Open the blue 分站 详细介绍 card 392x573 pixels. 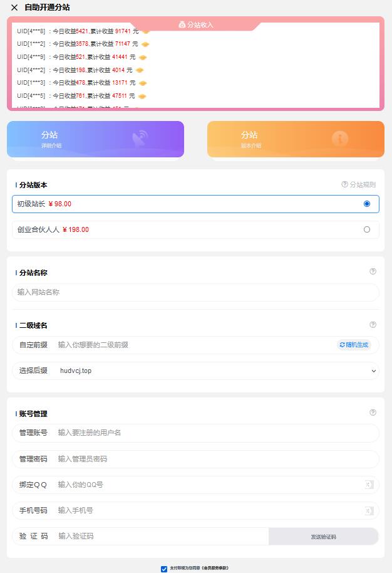95,139
